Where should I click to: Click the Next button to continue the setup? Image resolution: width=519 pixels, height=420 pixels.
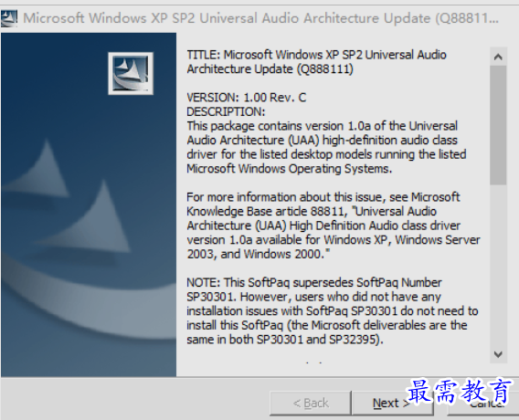tap(392, 404)
